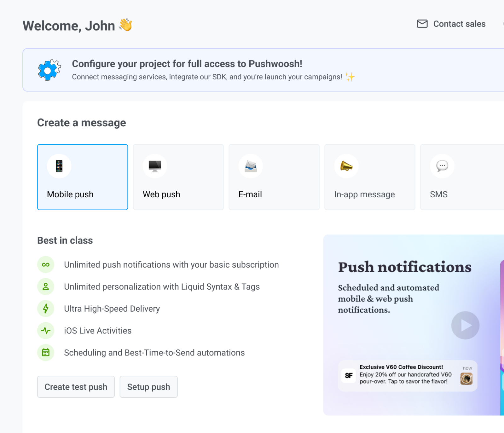
Task: Click the Scheduled and automated preview description
Action: (x=389, y=299)
